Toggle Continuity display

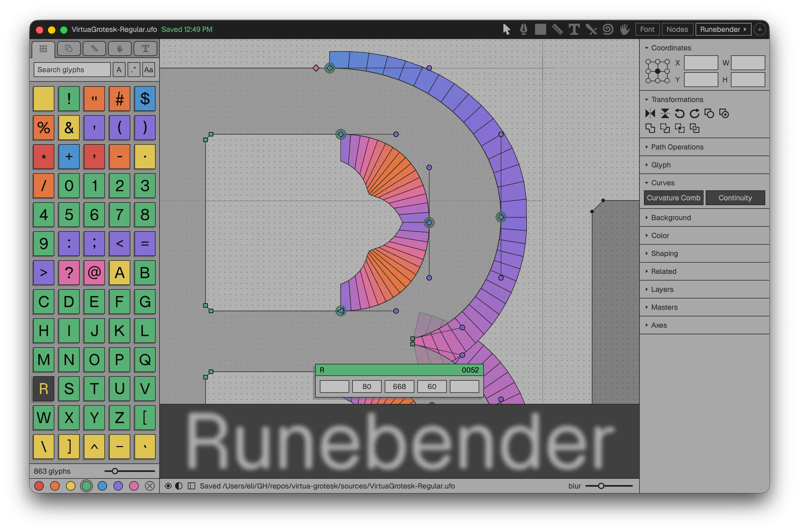coord(735,198)
